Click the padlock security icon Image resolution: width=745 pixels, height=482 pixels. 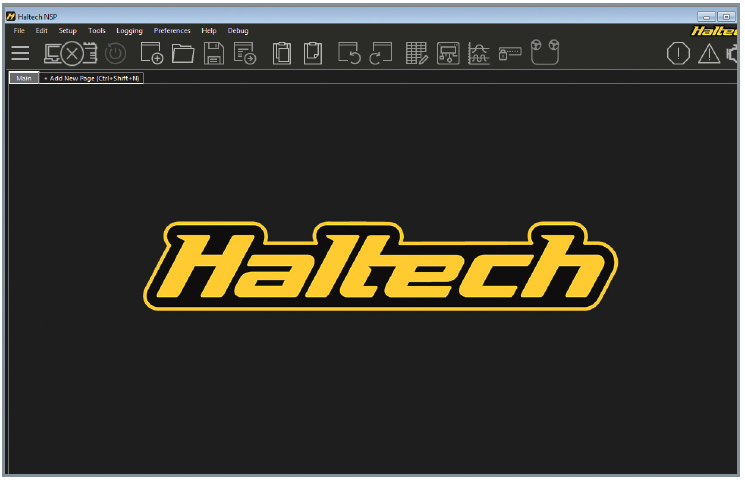pos(510,53)
